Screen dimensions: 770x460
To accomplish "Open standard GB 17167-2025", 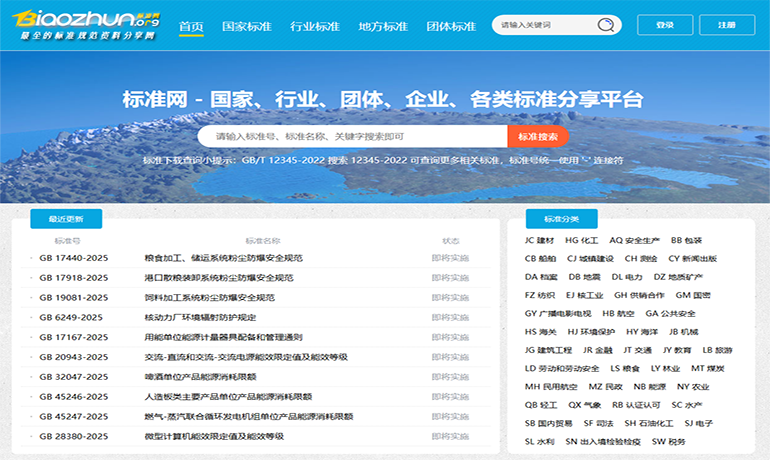I will pos(74,337).
